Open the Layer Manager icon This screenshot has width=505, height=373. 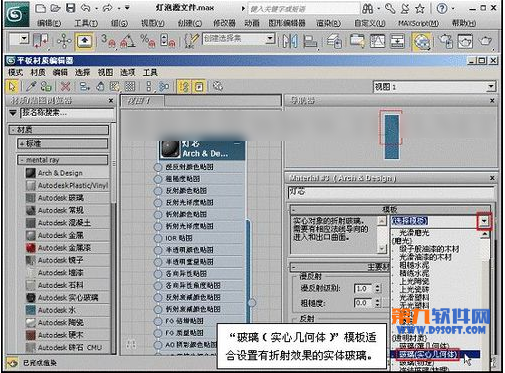pos(335,41)
